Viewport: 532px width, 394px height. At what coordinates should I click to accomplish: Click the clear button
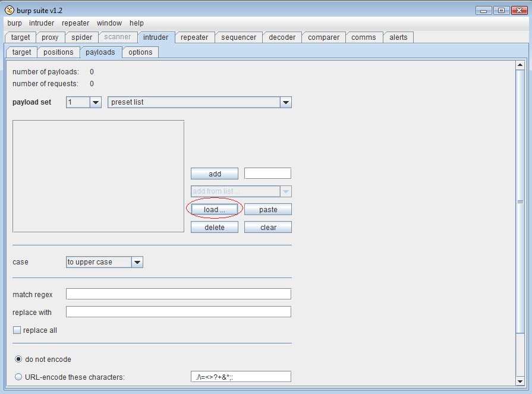pyautogui.click(x=268, y=227)
